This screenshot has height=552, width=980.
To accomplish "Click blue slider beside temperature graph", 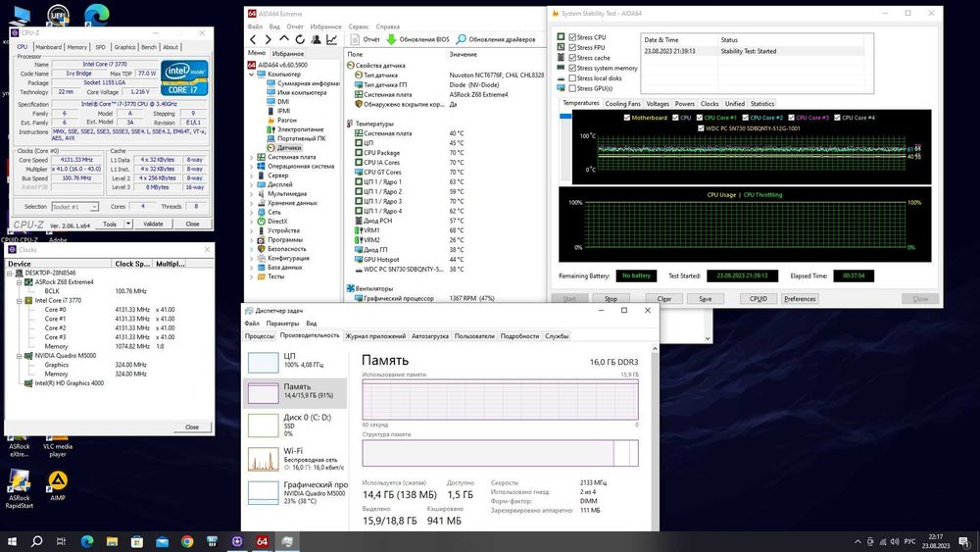I will [565, 117].
